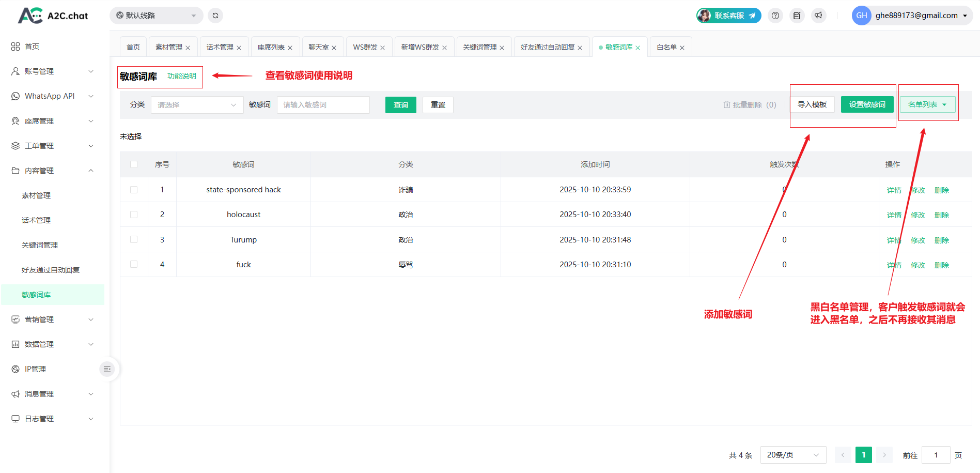Image resolution: width=980 pixels, height=473 pixels.
Task: Open 素材管理 in the sidebar menu
Action: (36, 195)
